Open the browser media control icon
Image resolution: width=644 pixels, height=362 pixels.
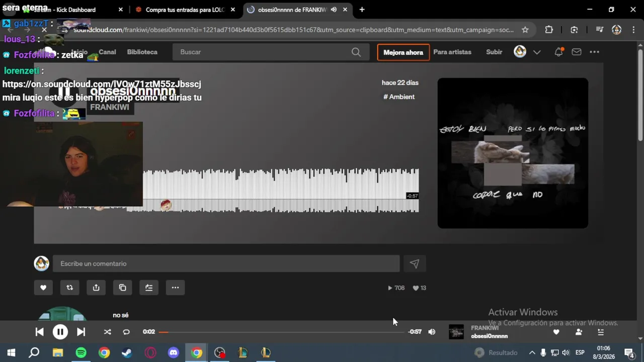[599, 30]
